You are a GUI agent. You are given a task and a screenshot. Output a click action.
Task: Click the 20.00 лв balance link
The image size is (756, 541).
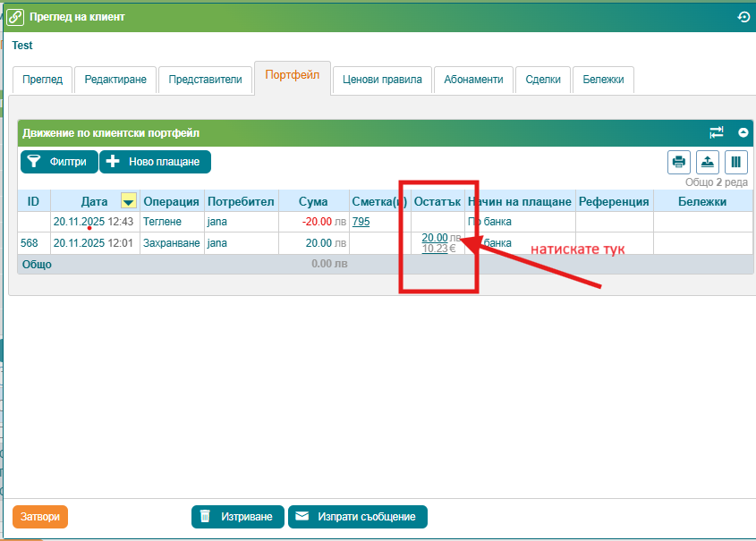click(435, 238)
